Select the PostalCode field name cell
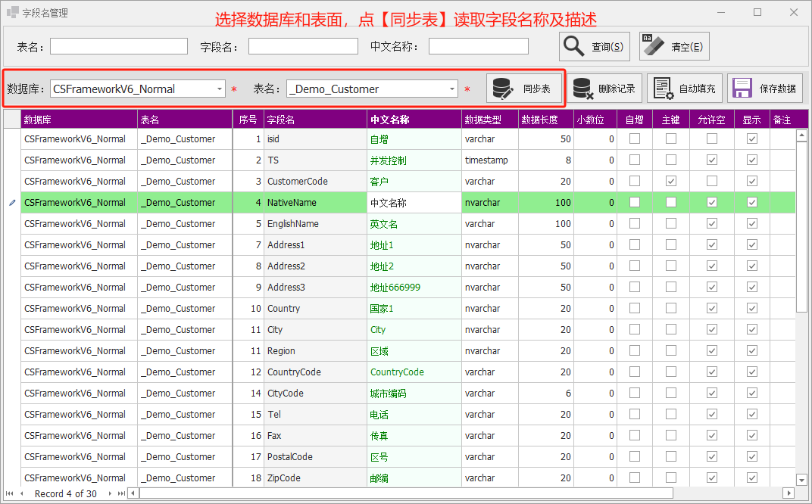 [x=315, y=457]
